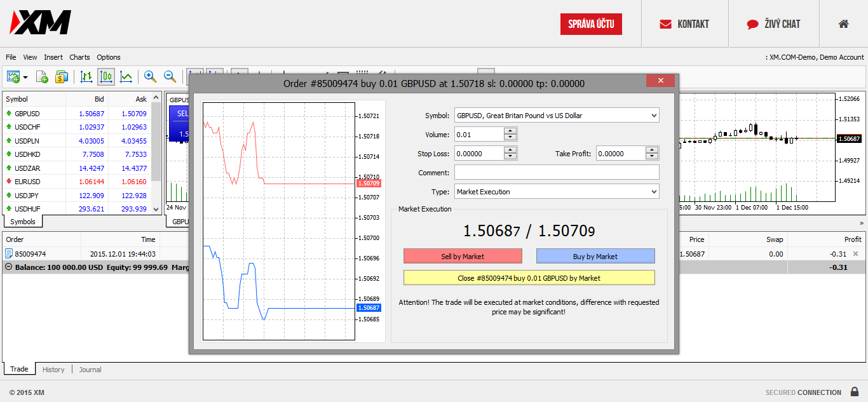Click the green arrow beside USDCHF

(9, 127)
